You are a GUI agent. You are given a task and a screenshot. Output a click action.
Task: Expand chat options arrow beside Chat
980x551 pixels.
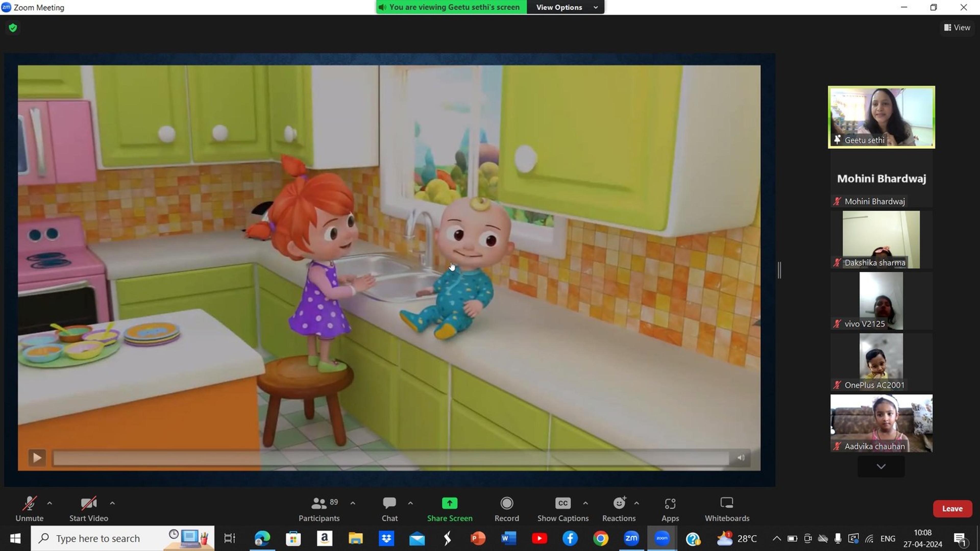tap(410, 503)
